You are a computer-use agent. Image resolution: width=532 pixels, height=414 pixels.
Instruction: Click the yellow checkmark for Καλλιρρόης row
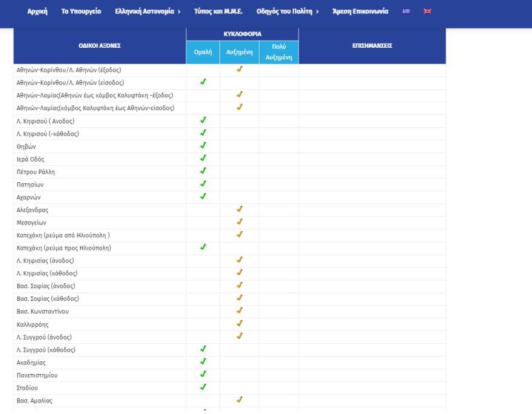click(x=239, y=324)
